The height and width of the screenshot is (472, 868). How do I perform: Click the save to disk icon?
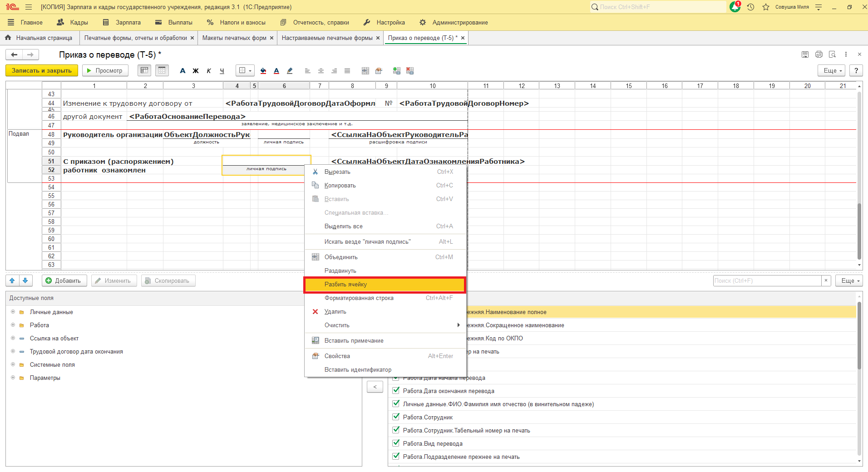tap(805, 54)
